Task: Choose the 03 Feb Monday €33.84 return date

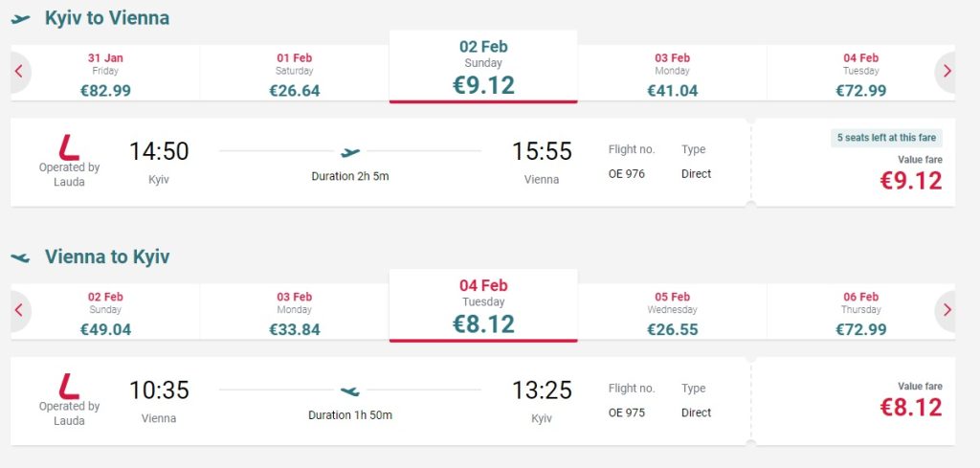Action: [x=295, y=313]
